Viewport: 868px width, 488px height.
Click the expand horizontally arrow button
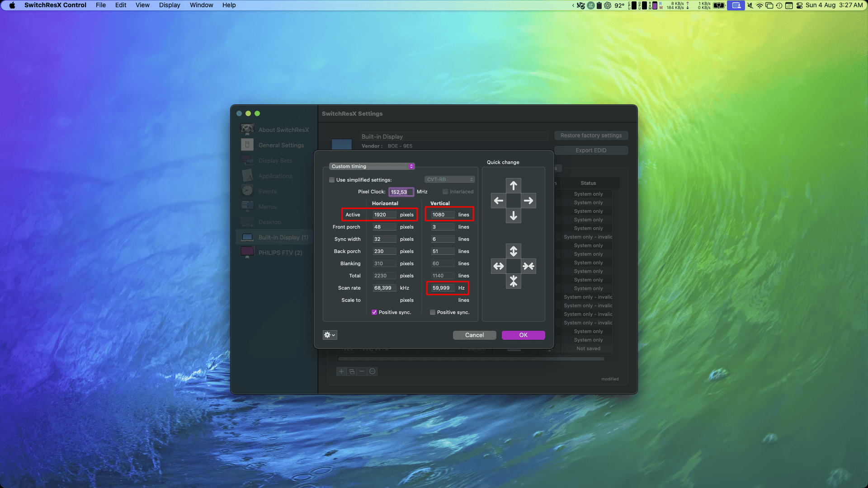click(499, 266)
